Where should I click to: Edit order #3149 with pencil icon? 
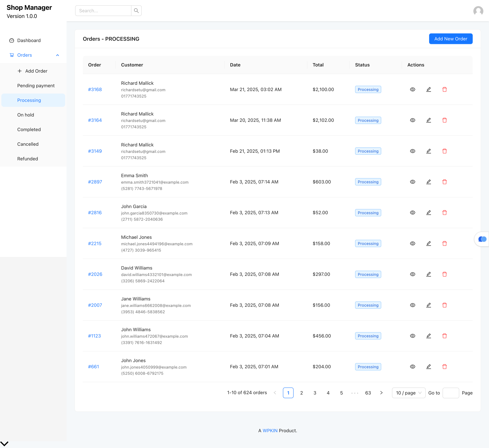coord(429,151)
